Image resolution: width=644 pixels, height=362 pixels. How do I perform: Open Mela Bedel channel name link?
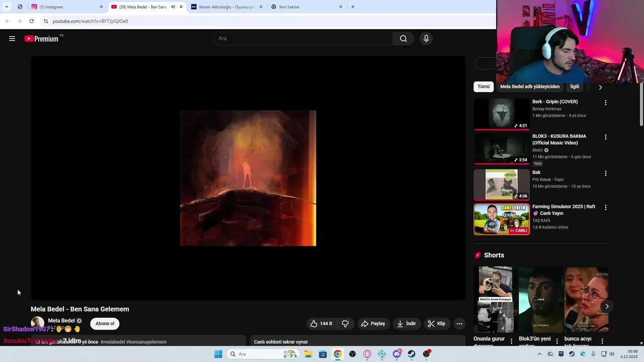pyautogui.click(x=61, y=321)
